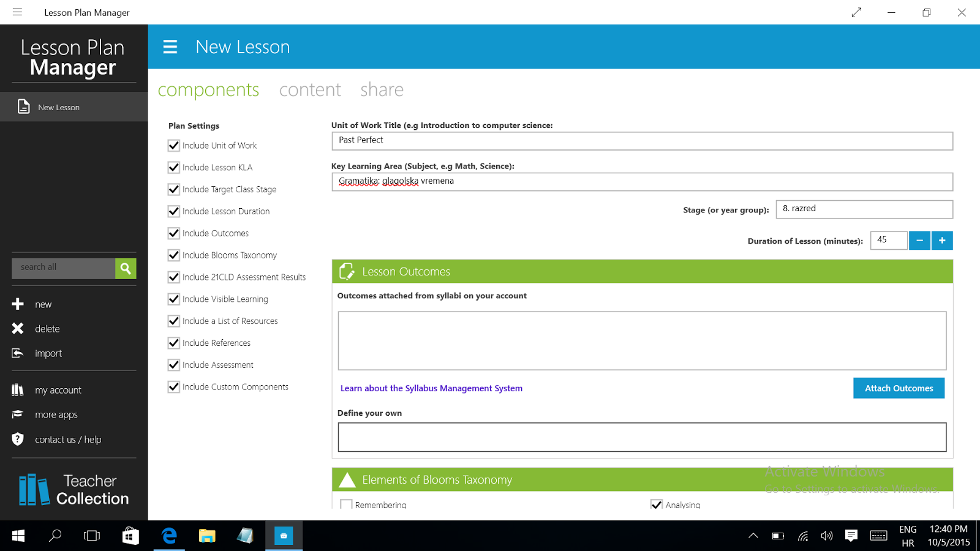
Task: Increase lesson duration with plus button
Action: (942, 241)
